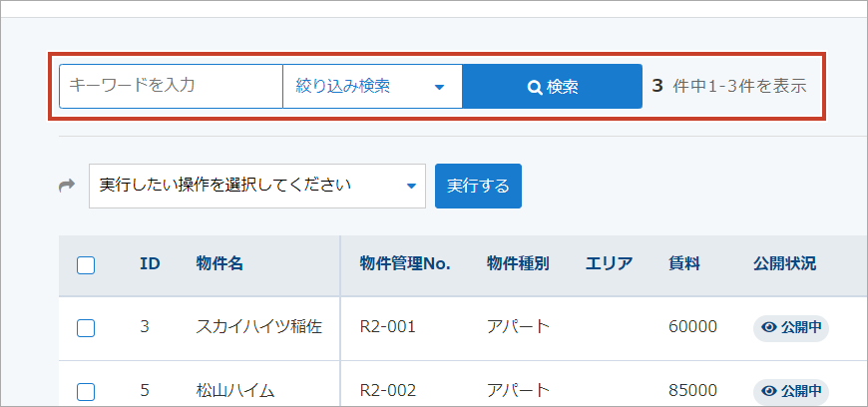Focus the キーワードを入力 search field
The width and height of the screenshot is (868, 407).
click(x=171, y=87)
